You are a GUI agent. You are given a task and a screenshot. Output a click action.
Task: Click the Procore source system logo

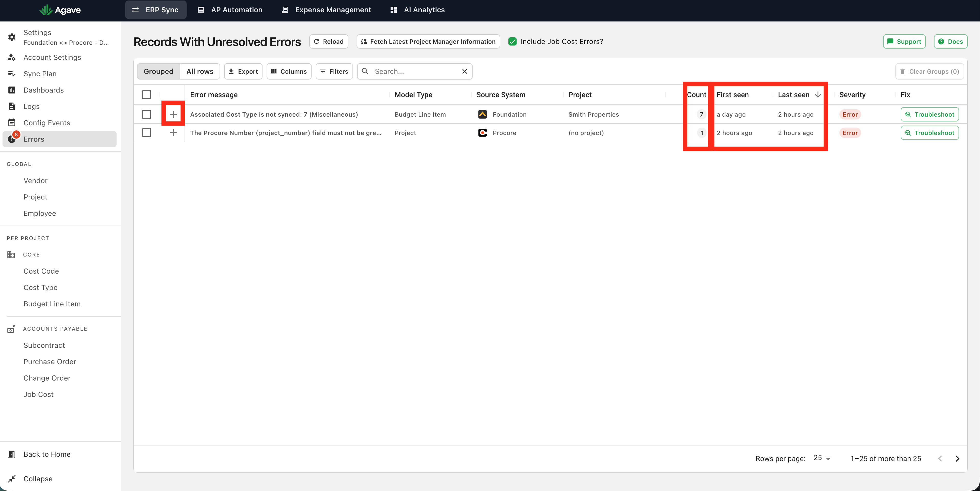coord(482,133)
